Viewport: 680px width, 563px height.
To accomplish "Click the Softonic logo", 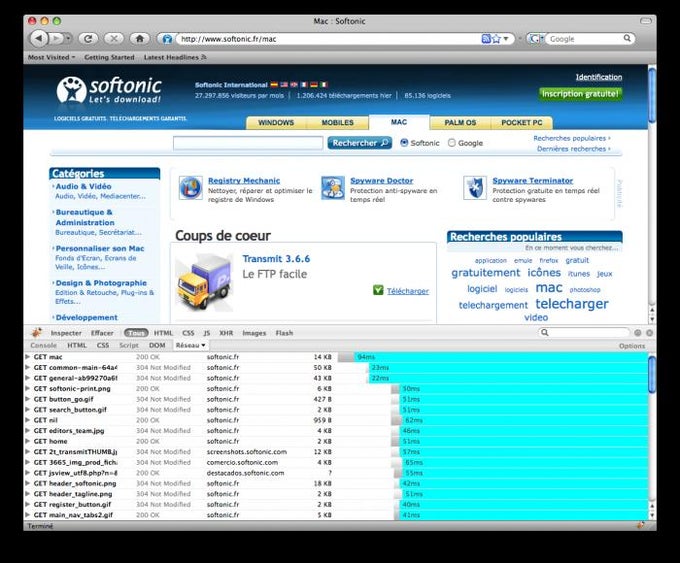I will [x=109, y=90].
